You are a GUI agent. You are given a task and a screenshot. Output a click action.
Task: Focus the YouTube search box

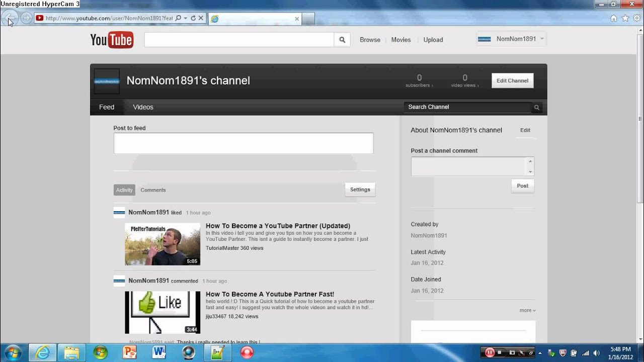click(x=239, y=40)
